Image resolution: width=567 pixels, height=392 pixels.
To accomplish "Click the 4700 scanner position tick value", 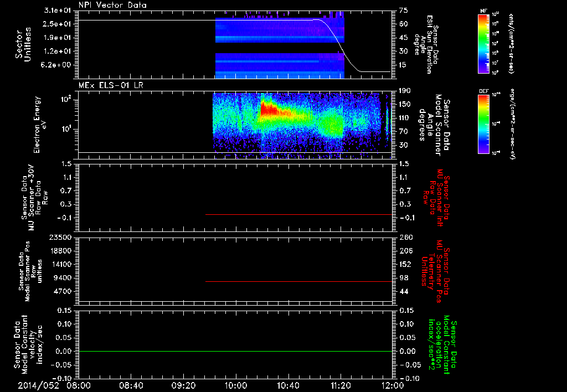I will click(62, 291).
